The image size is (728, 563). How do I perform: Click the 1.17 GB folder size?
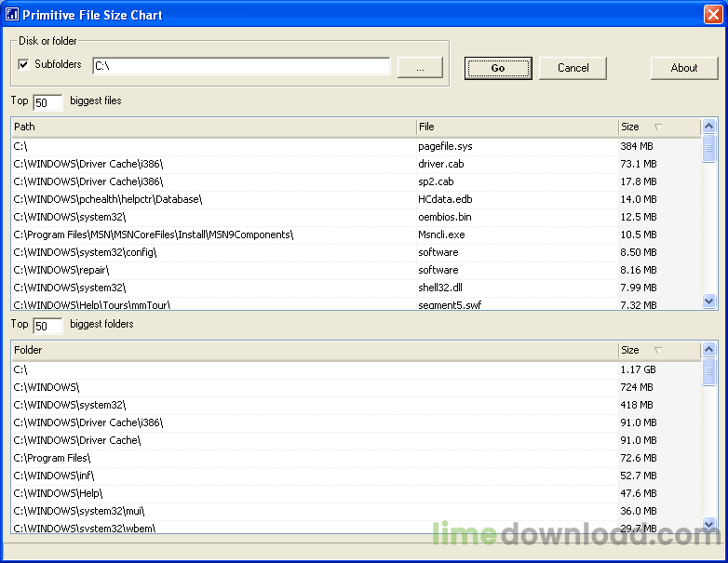click(638, 369)
